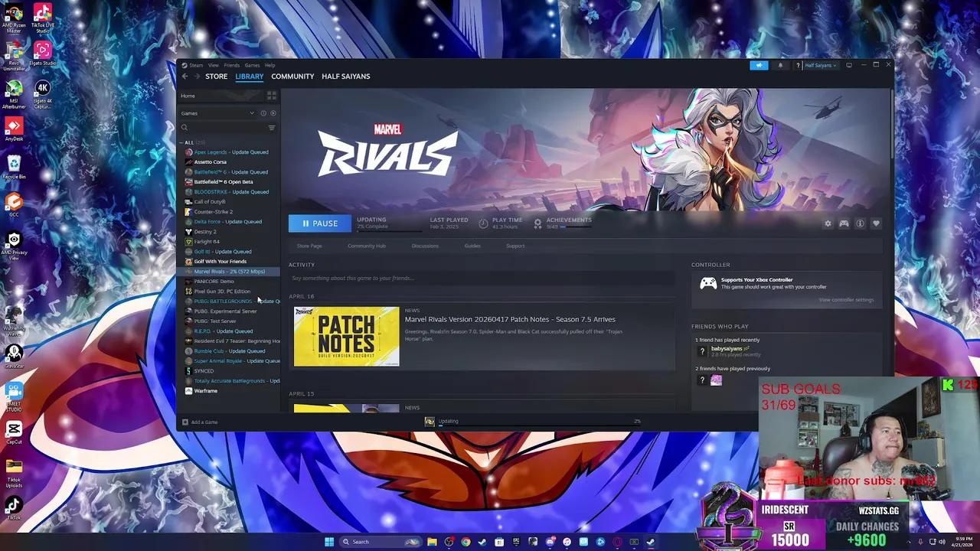Favorite Marvel Rivals with the heart icon
The image size is (980, 551).
(x=876, y=223)
